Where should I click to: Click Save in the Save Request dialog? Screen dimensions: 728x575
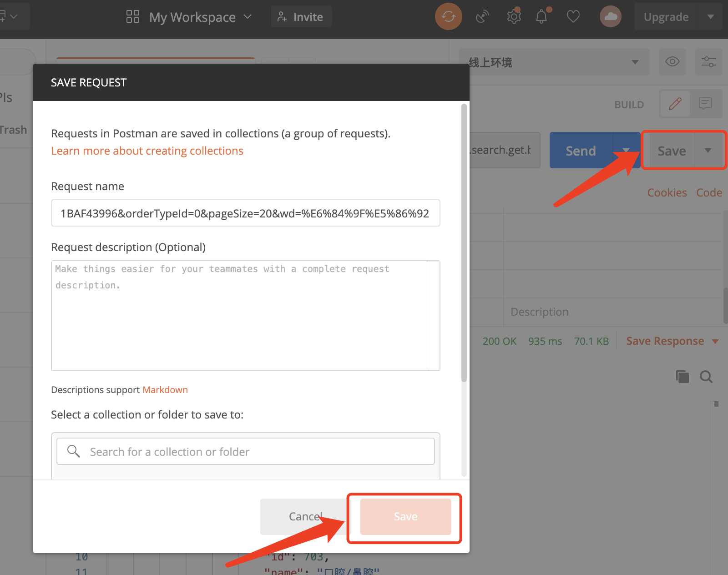[405, 517]
